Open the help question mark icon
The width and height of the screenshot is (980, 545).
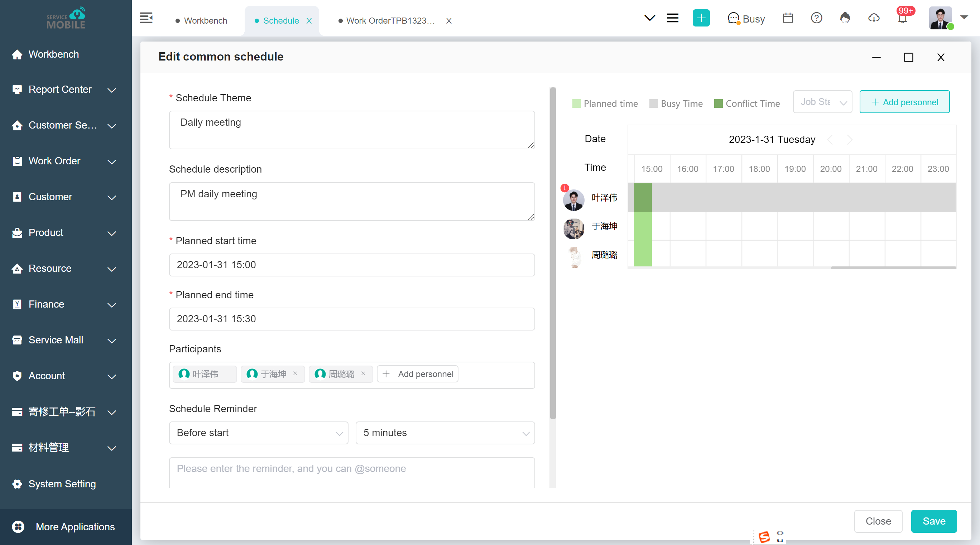816,18
